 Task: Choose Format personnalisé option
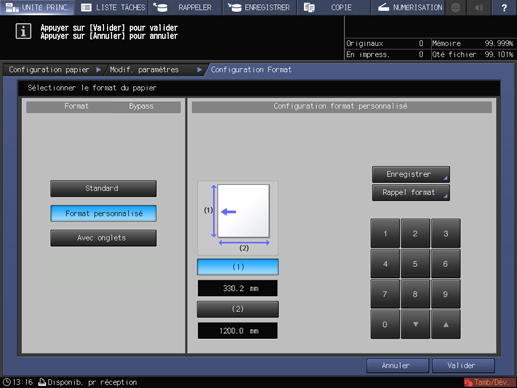coord(103,213)
